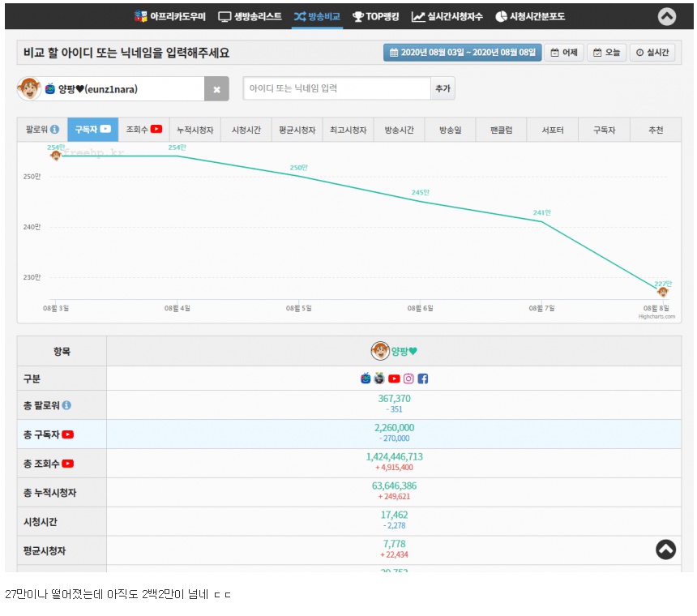Click the 총 구독자 value 2,260,000
This screenshot has width=697, height=616.
click(x=394, y=428)
